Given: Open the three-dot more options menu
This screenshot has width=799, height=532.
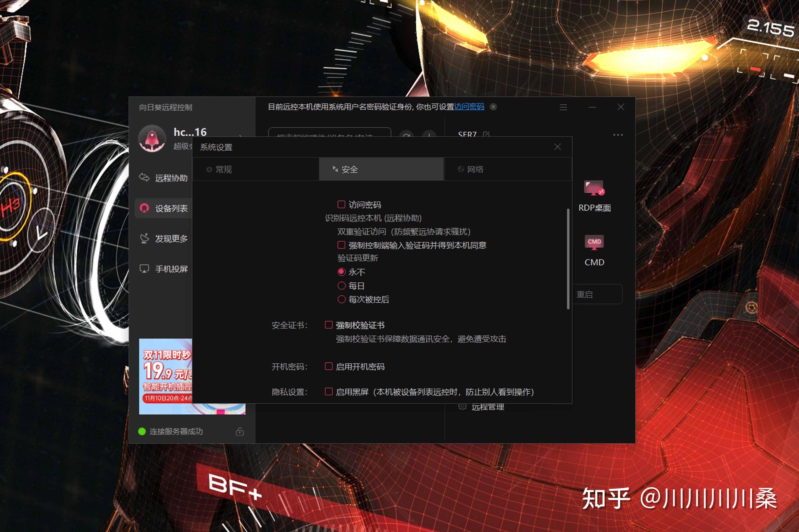Looking at the screenshot, I should coord(618,135).
